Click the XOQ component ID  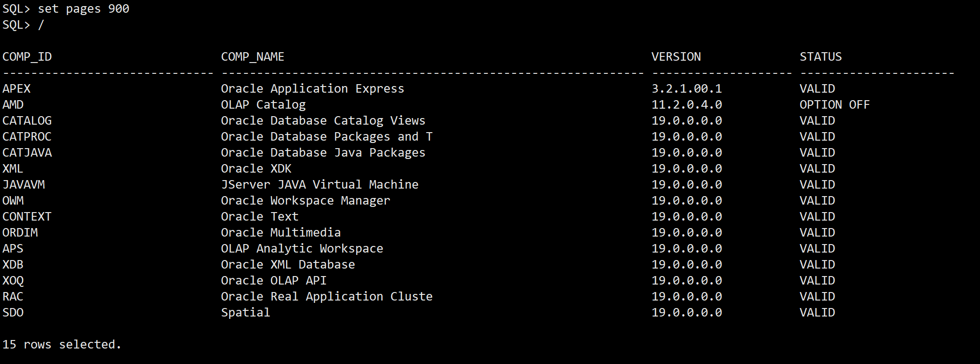(x=13, y=281)
